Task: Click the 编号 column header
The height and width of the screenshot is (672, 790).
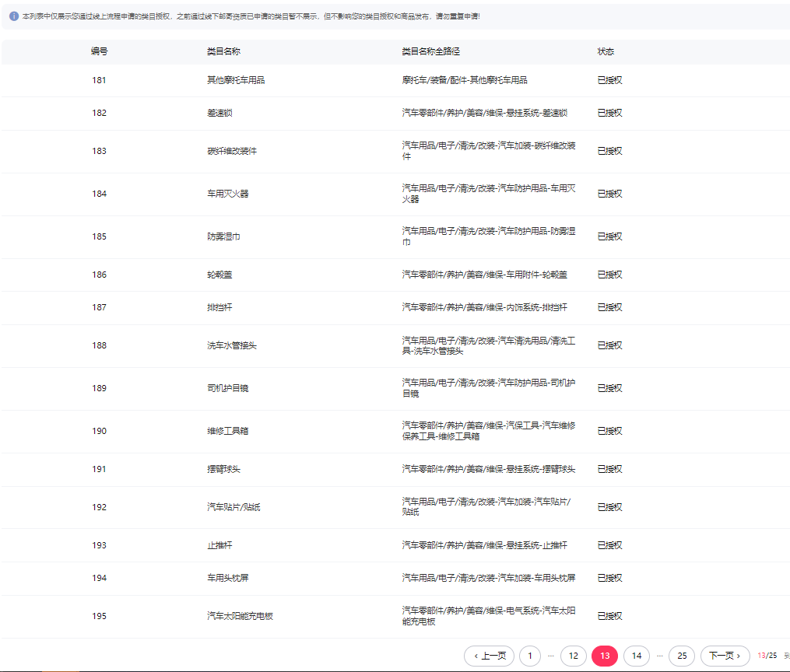Action: click(x=99, y=51)
